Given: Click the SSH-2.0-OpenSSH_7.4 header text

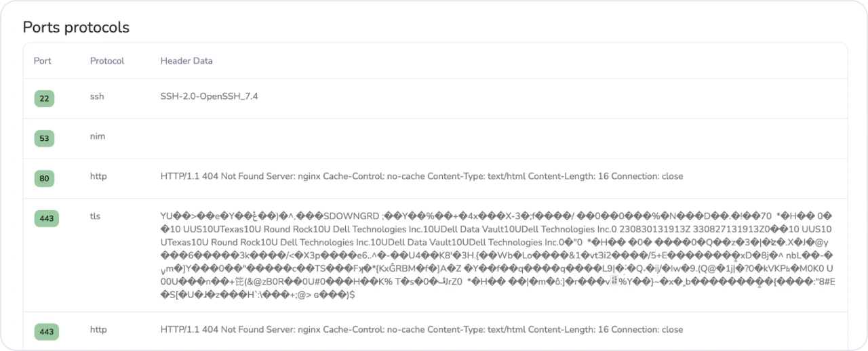Looking at the screenshot, I should click(x=209, y=96).
